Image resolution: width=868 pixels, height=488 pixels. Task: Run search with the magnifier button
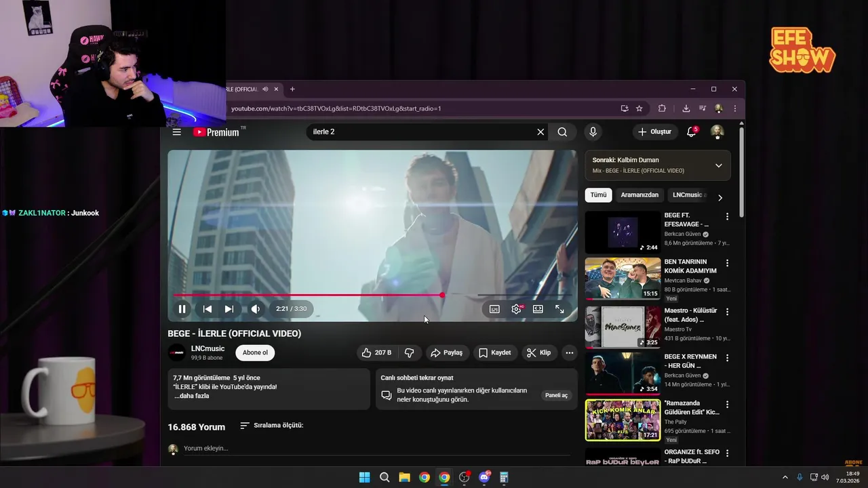coord(562,132)
